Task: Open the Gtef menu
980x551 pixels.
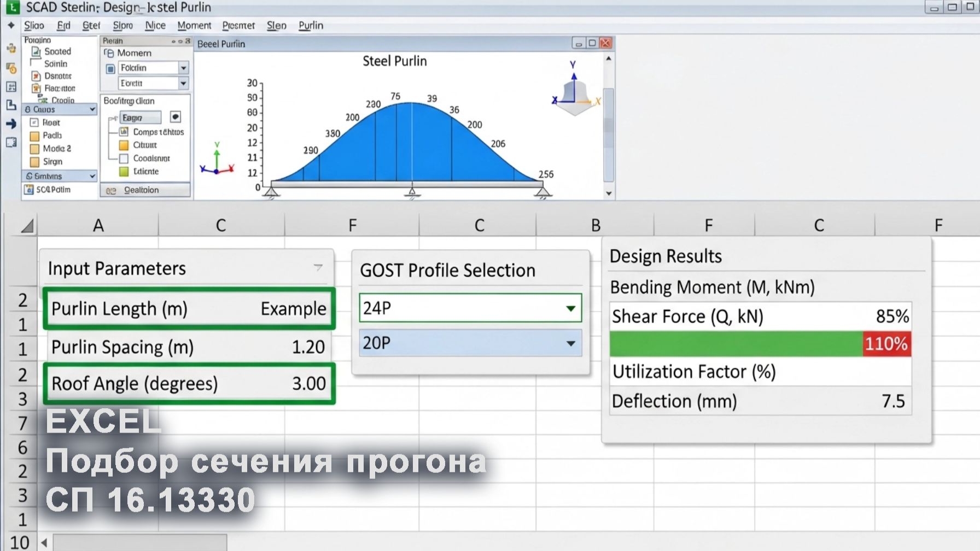Action: [91, 26]
